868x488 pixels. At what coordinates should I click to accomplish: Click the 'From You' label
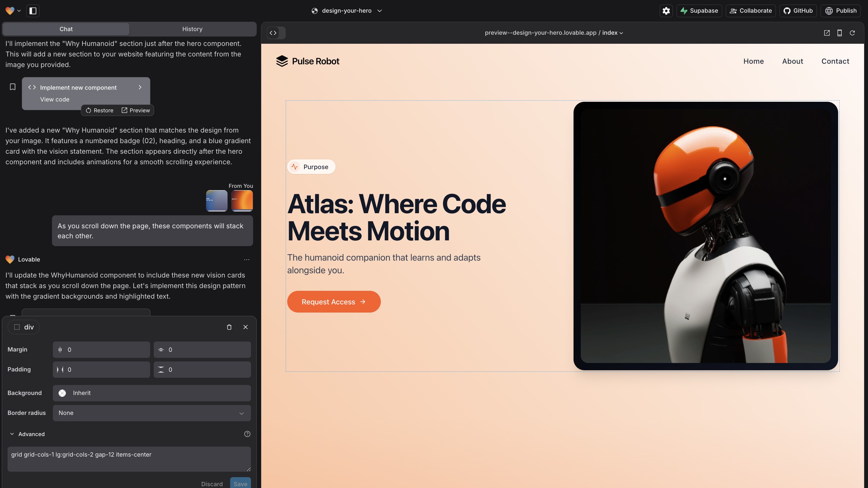click(x=241, y=186)
